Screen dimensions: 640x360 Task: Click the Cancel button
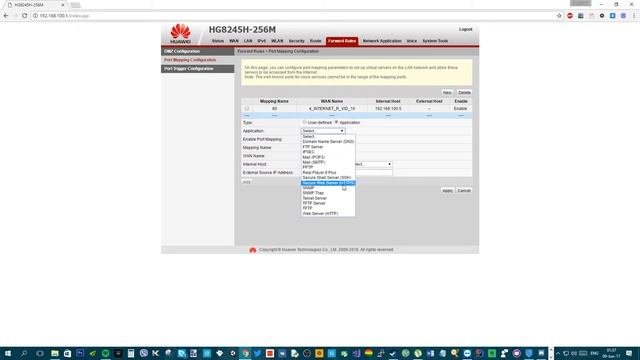[464, 191]
